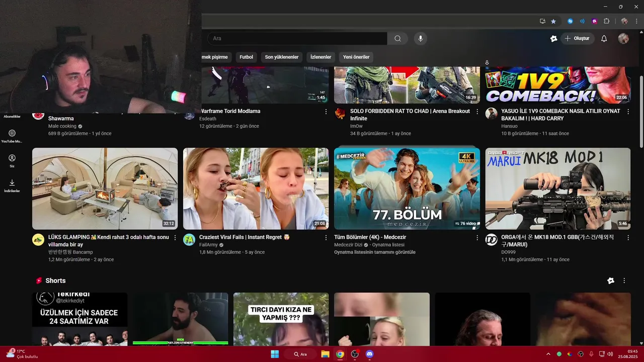644x362 pixels.
Task: Open Chrome profile avatar
Action: (x=624, y=21)
